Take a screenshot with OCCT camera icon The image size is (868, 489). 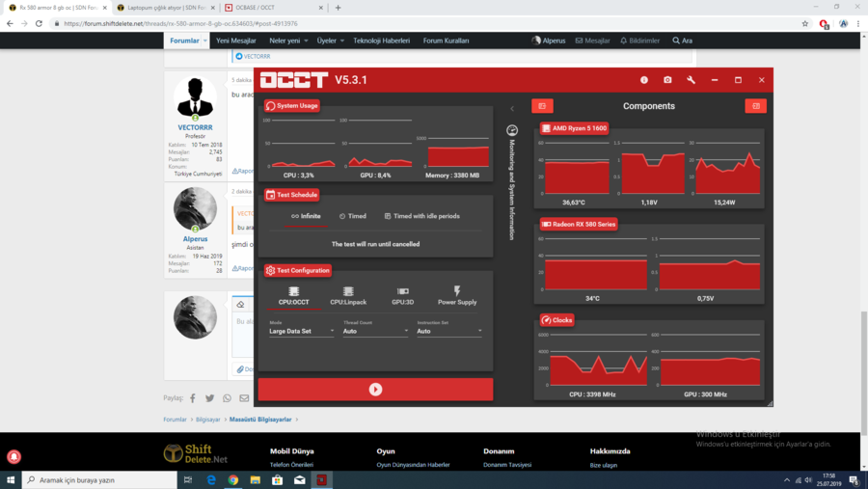[667, 80]
